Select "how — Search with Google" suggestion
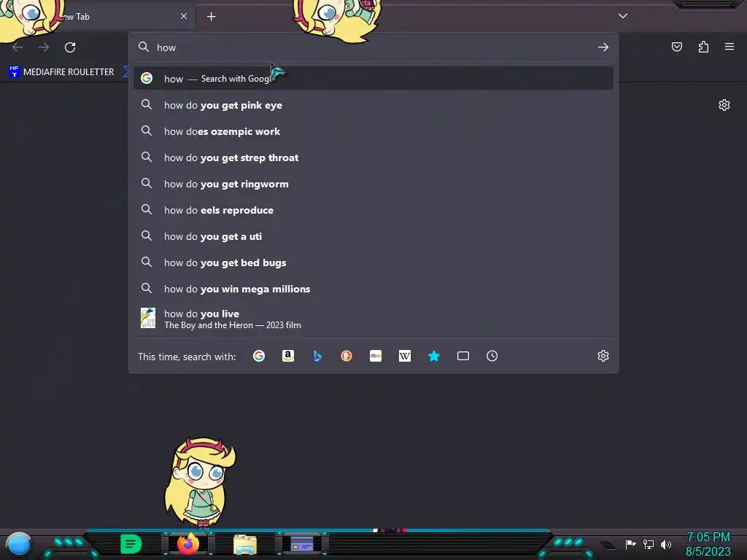 (x=373, y=79)
